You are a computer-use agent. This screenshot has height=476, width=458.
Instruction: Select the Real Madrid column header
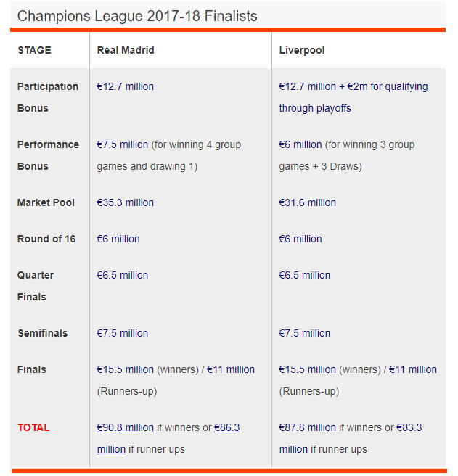tap(126, 50)
